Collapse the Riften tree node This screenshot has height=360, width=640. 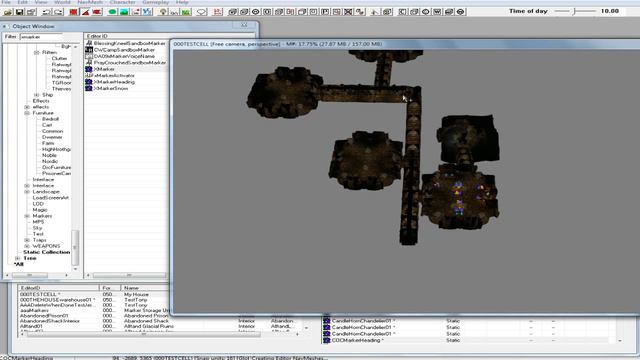[36, 53]
